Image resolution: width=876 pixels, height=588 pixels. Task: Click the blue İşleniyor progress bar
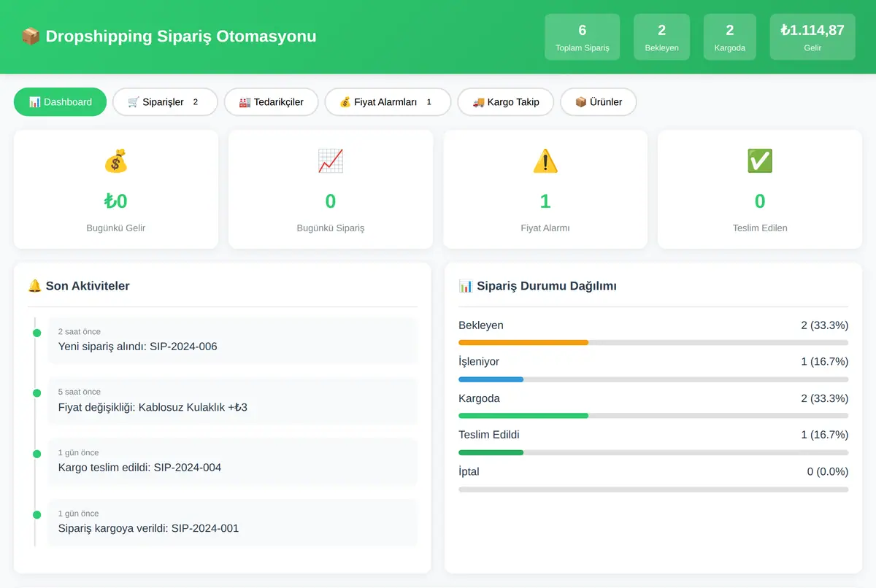point(491,379)
